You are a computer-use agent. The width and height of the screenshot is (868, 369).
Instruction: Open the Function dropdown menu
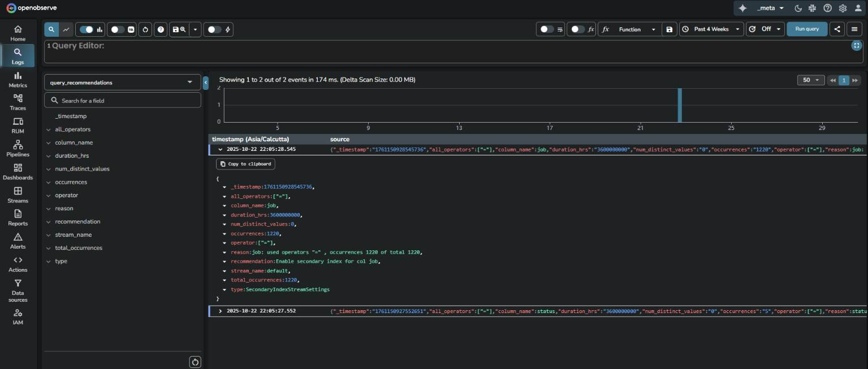click(633, 29)
